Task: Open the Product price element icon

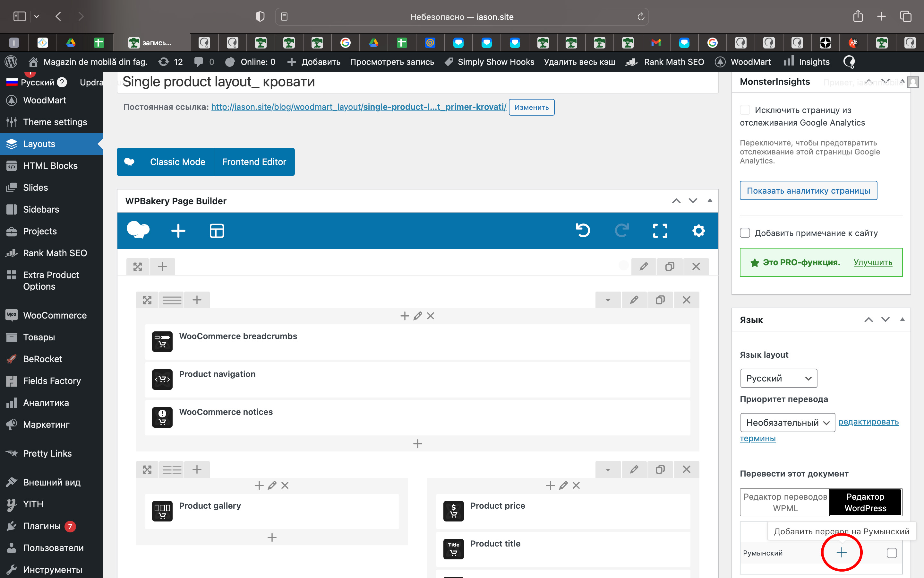Action: (x=454, y=511)
